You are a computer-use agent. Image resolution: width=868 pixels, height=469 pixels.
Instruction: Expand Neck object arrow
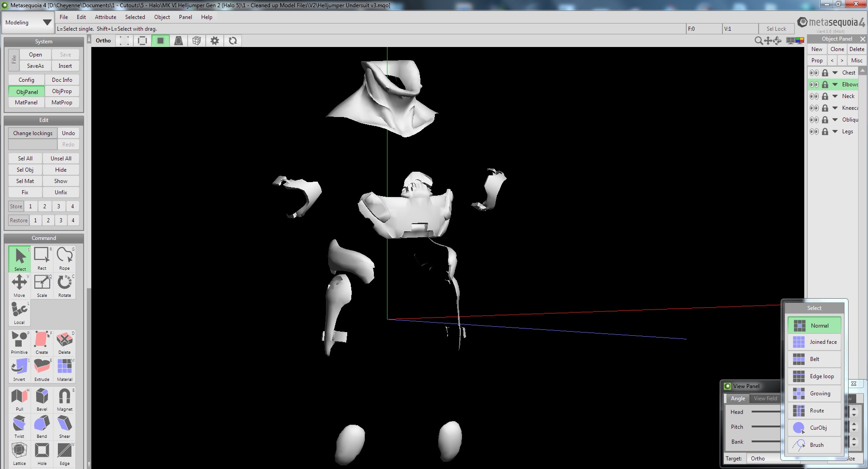coord(835,96)
